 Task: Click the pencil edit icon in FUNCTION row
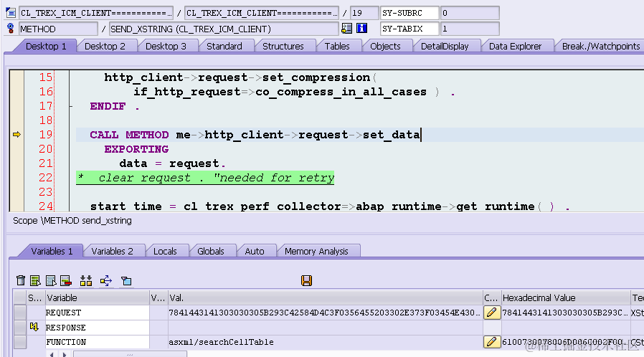(x=492, y=342)
